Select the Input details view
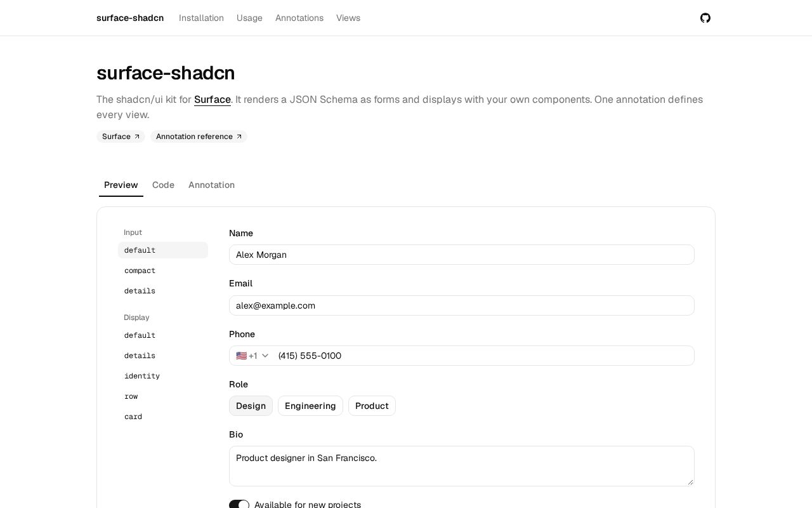The width and height of the screenshot is (812, 508). (x=163, y=291)
